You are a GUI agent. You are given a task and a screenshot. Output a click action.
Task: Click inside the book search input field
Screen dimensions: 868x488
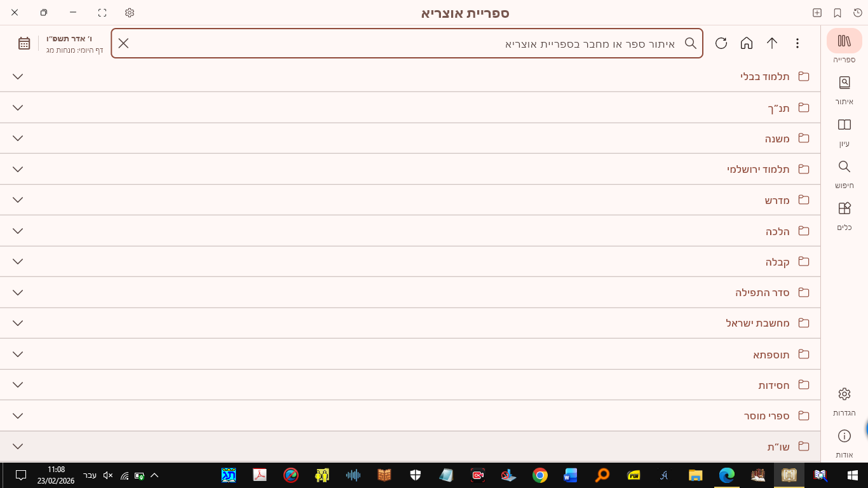[x=508, y=43]
